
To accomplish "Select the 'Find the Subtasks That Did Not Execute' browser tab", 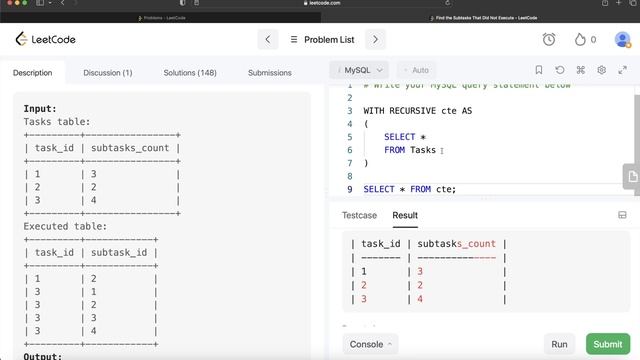I will point(484,18).
